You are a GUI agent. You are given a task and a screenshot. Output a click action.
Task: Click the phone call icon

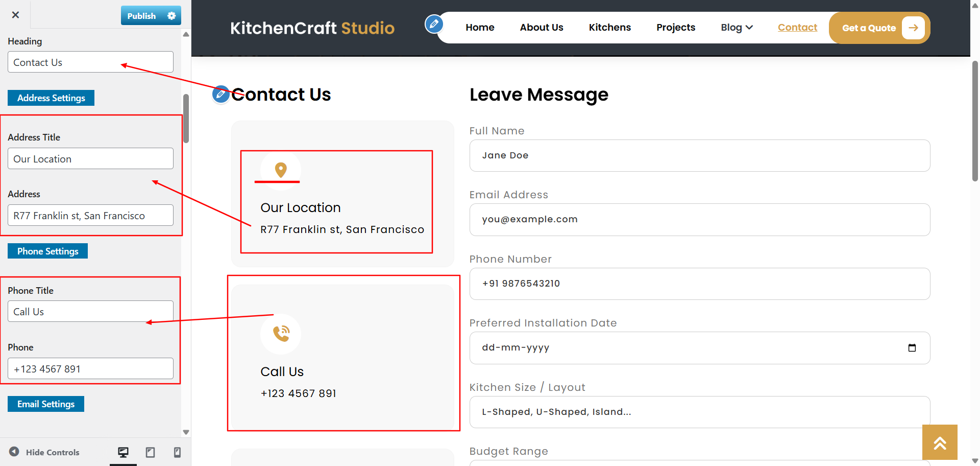pyautogui.click(x=281, y=334)
